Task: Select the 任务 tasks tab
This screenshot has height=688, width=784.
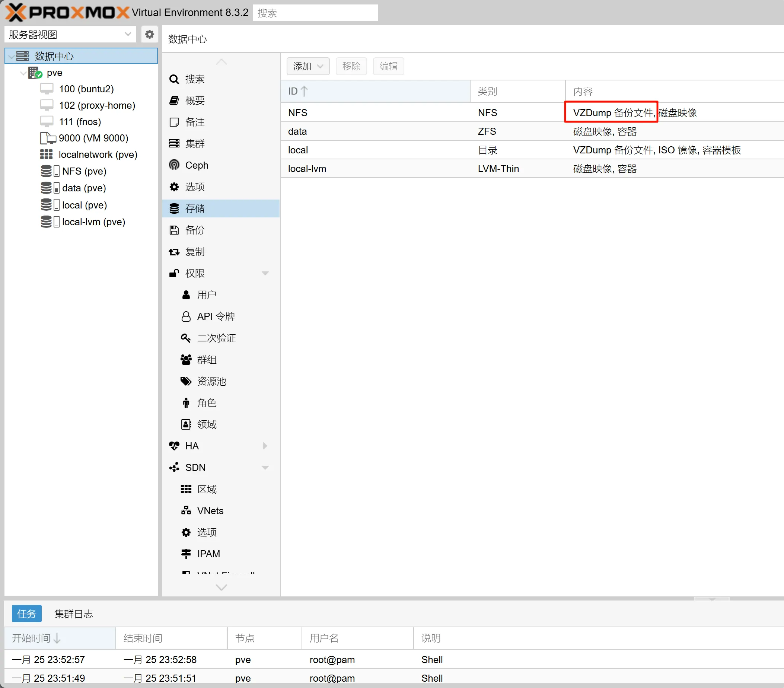Action: [x=26, y=614]
